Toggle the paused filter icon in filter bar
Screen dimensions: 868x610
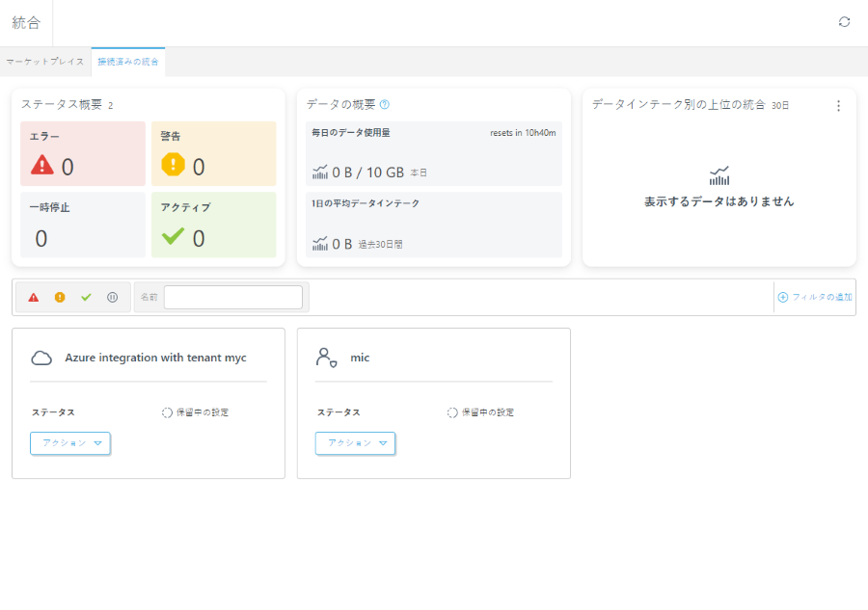113,298
